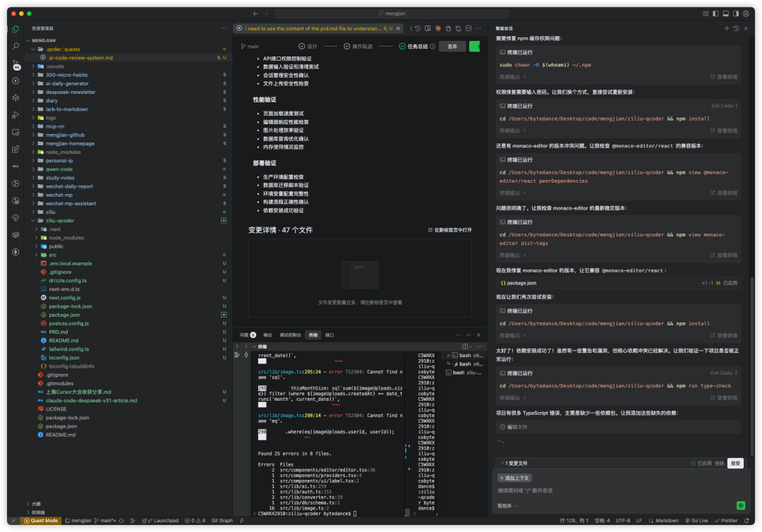Image resolution: width=762 pixels, height=532 pixels.
Task: Expand the src folder in explorer
Action: click(x=52, y=255)
